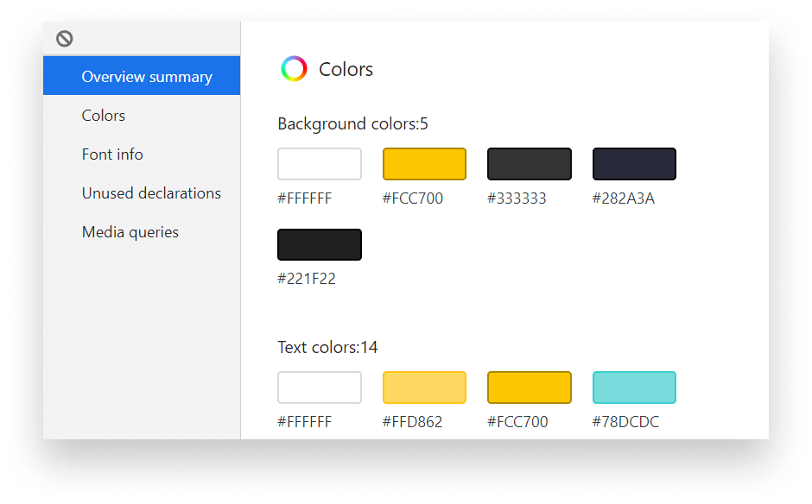Click the #FFD862 text color swatch

(424, 387)
